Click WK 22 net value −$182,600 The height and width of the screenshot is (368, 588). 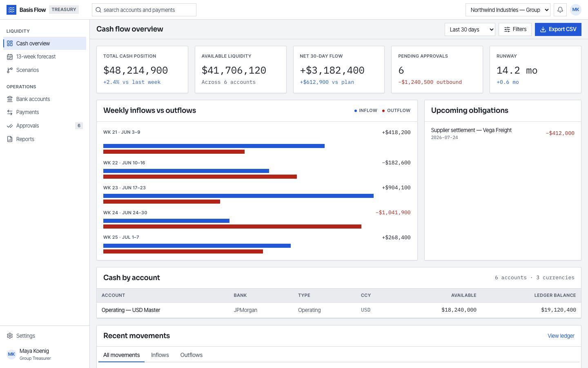(x=396, y=163)
